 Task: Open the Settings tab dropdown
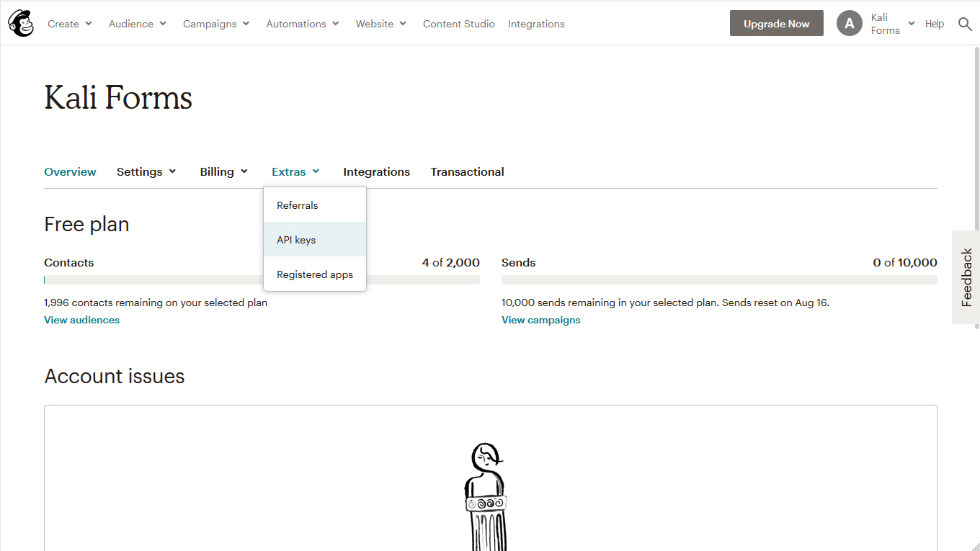coord(146,171)
